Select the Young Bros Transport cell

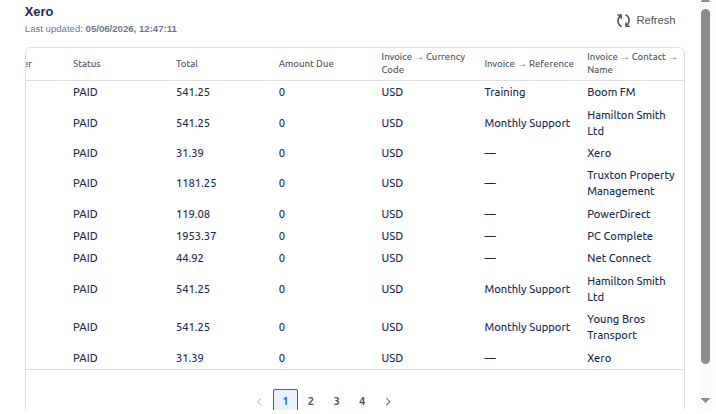click(616, 327)
